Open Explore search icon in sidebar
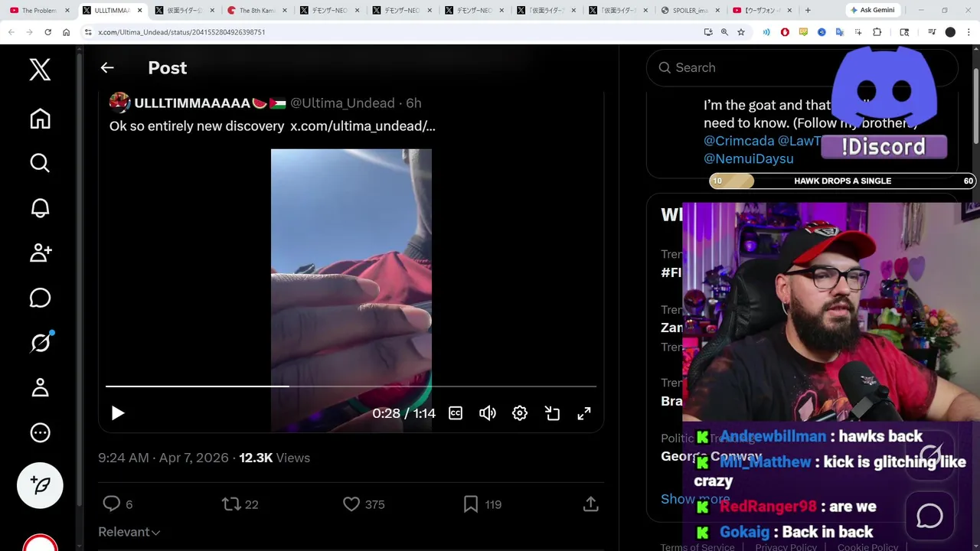 [40, 163]
